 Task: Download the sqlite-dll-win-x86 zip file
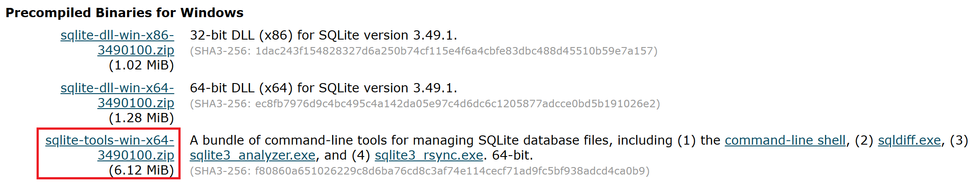point(117,36)
